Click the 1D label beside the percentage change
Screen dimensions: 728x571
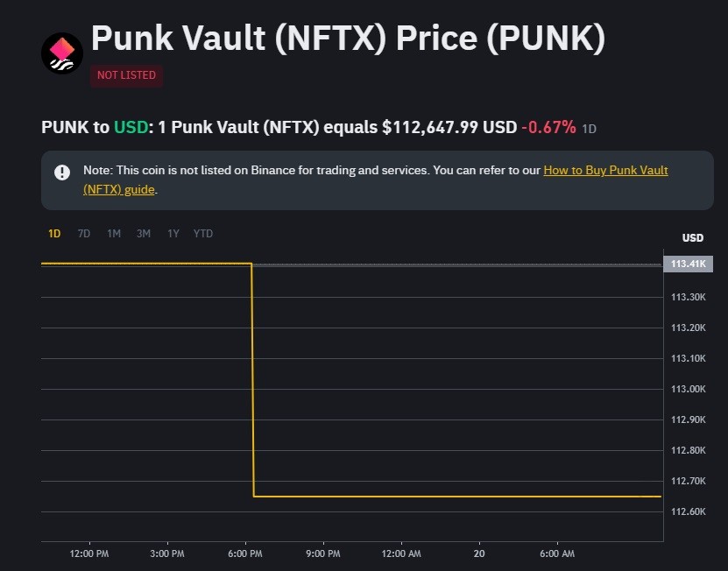click(590, 129)
